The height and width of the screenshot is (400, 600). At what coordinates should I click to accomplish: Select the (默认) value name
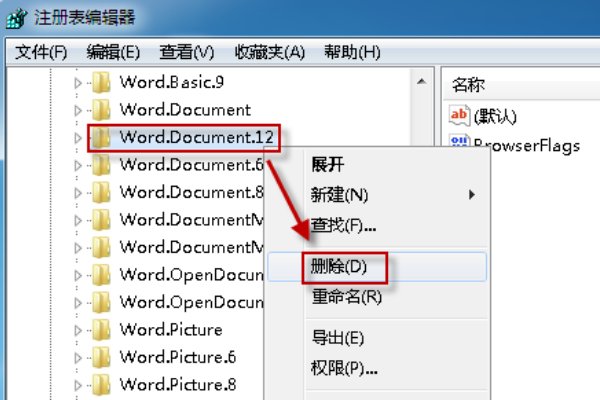[x=495, y=116]
